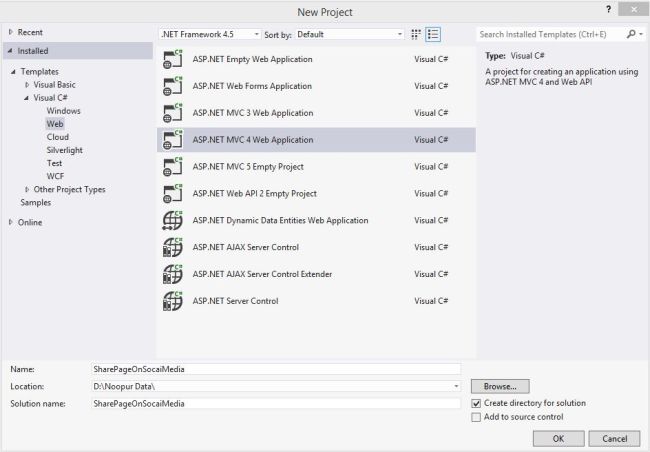Click the AJAX Server Control Extender icon
This screenshot has width=650, height=452.
click(172, 274)
